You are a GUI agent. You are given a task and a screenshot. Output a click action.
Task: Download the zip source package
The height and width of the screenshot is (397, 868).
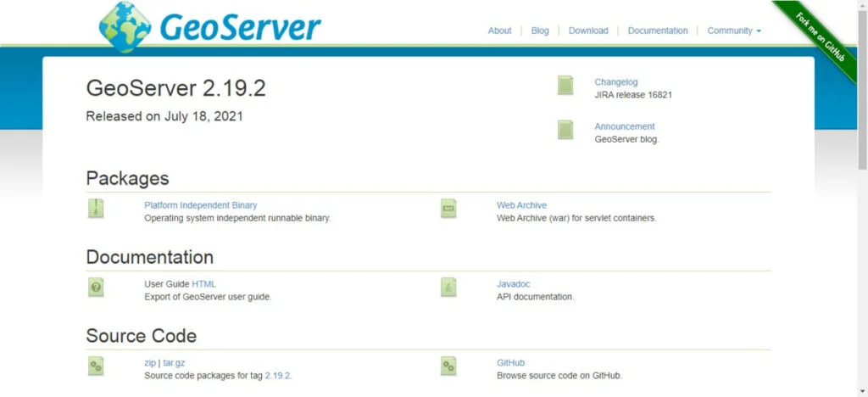coord(150,363)
